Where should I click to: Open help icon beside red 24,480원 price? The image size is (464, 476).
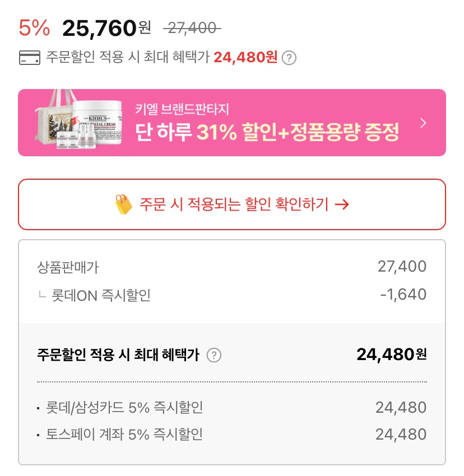[x=289, y=58]
